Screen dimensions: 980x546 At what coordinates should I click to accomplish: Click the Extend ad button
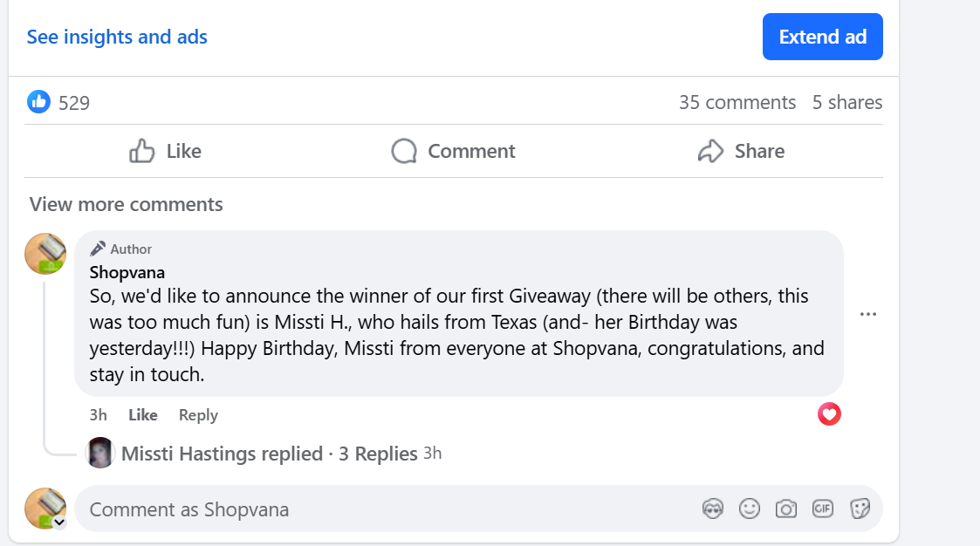pos(822,37)
